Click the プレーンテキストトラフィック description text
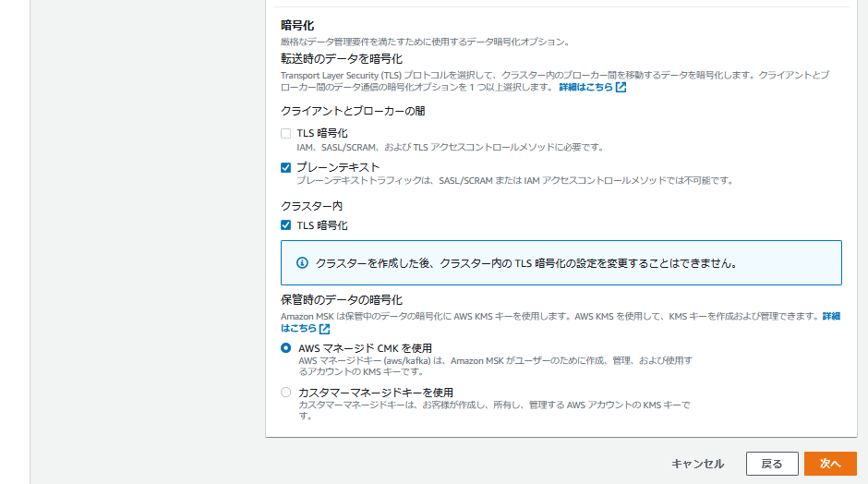Image resolution: width=868 pixels, height=484 pixels. click(x=515, y=180)
